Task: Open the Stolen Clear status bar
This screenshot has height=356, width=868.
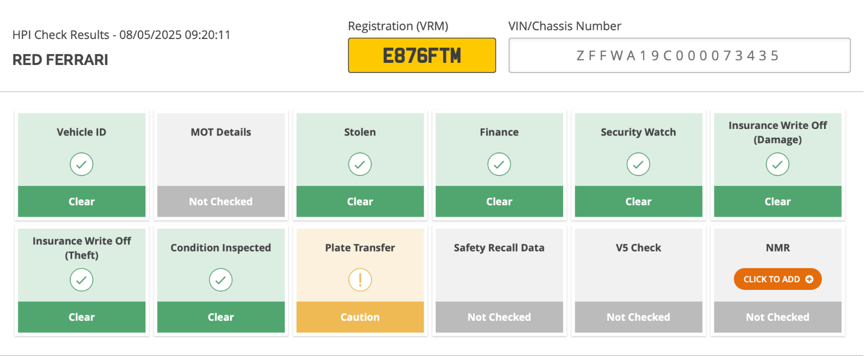Action: click(360, 202)
